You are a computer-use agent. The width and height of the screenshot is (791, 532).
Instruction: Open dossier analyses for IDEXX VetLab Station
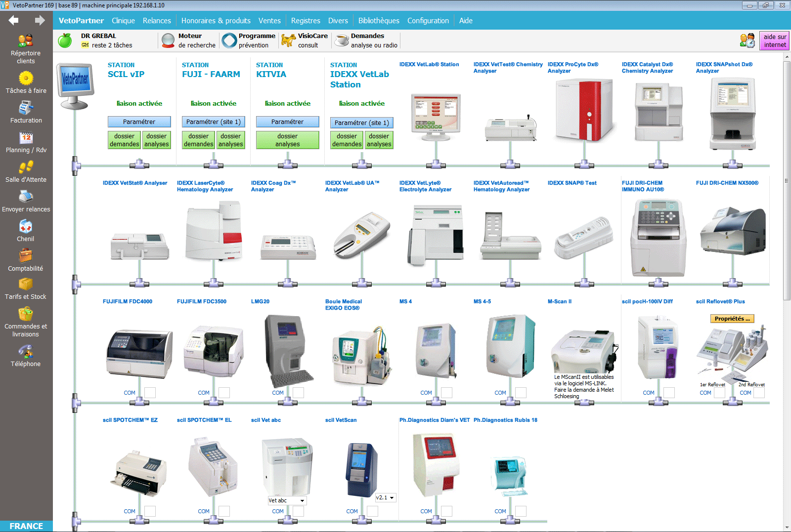(x=379, y=140)
